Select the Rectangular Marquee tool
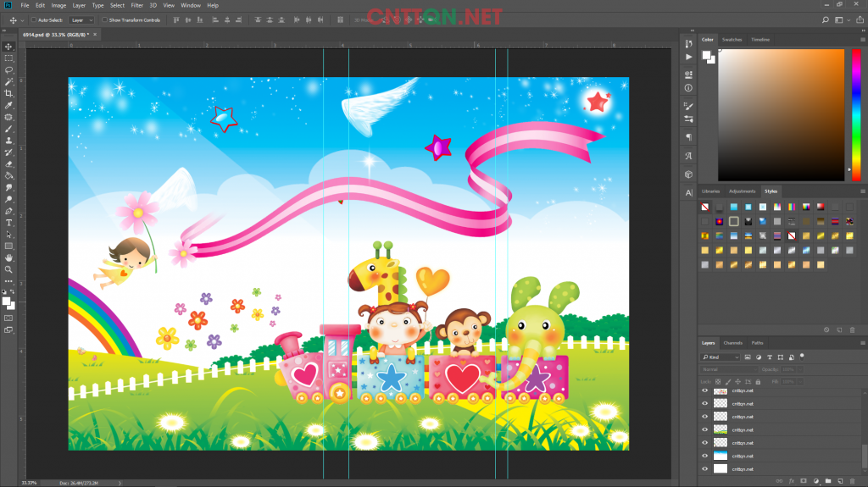This screenshot has height=487, width=868. tap(8, 58)
